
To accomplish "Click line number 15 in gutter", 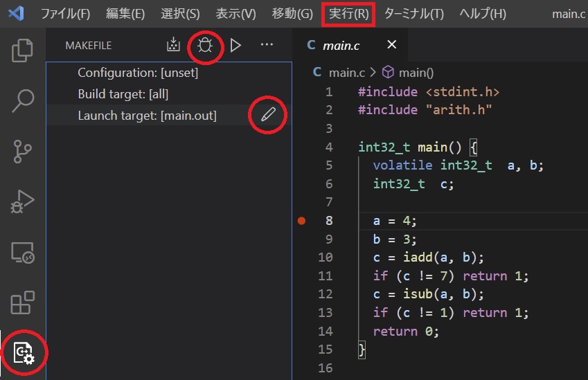I will click(325, 350).
